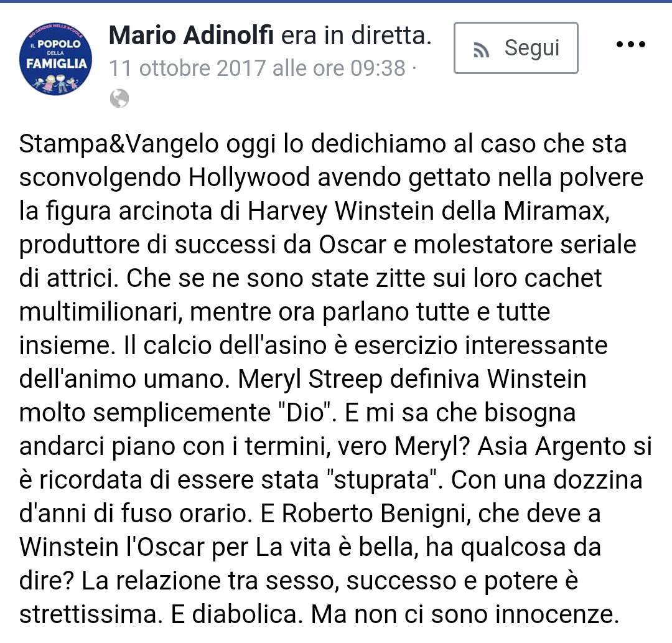
Task: Open the Il Popolo della Famiglia profile picture
Action: pyautogui.click(x=56, y=59)
